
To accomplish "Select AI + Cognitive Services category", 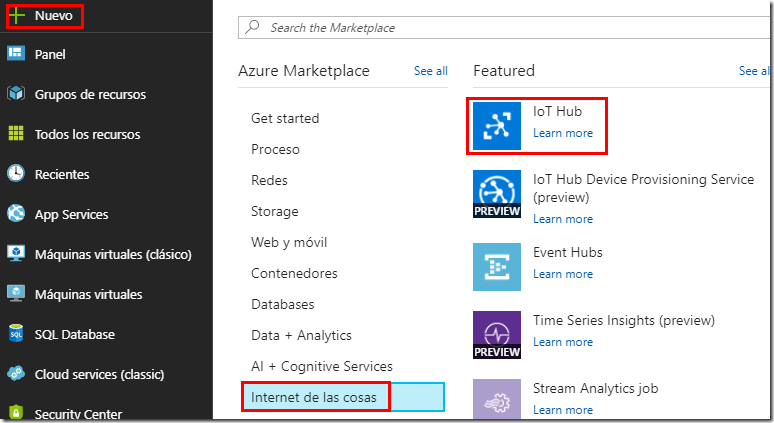I will click(x=322, y=367).
